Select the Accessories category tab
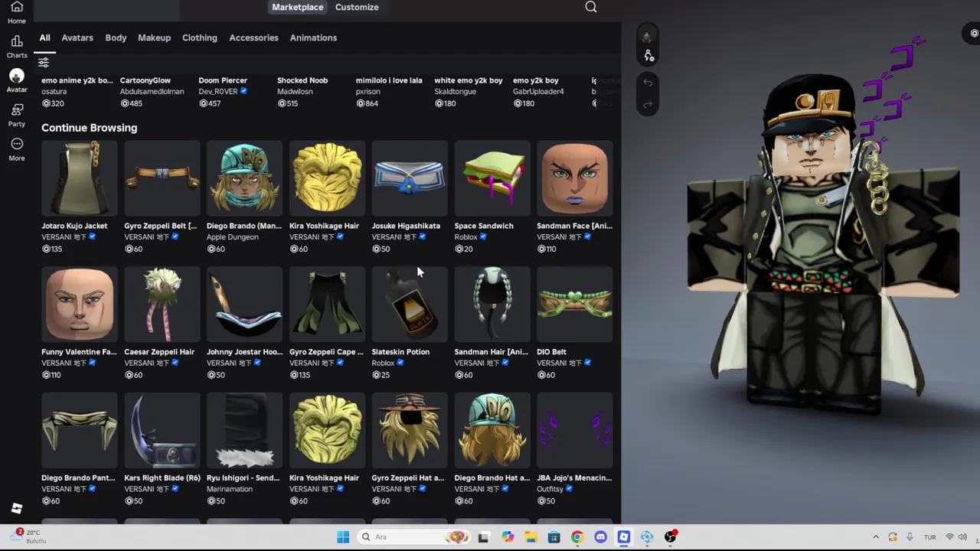 (x=253, y=37)
